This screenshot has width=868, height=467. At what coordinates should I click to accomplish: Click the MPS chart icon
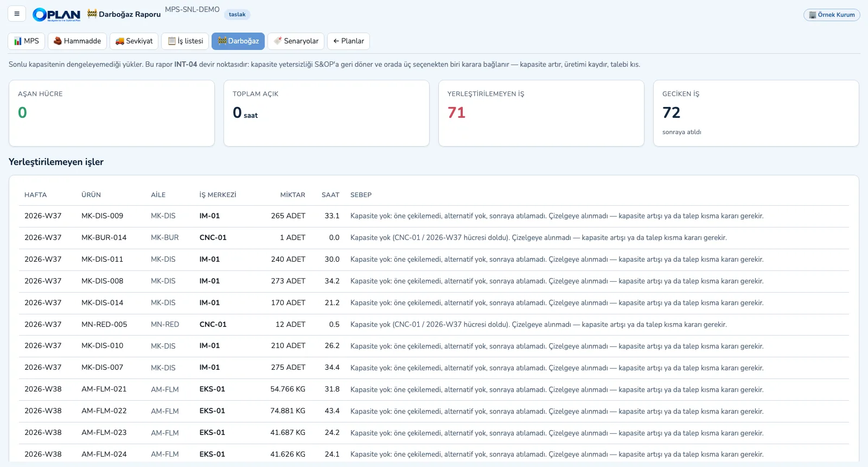(18, 41)
